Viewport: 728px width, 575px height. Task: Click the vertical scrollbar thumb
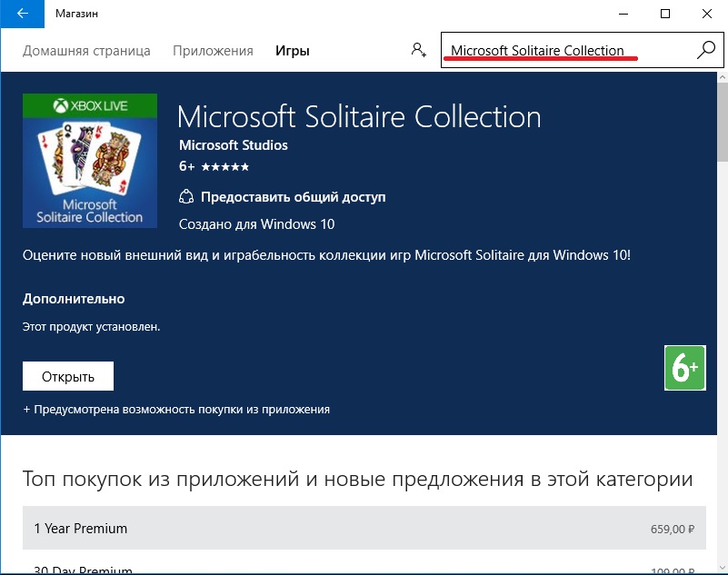[x=722, y=123]
